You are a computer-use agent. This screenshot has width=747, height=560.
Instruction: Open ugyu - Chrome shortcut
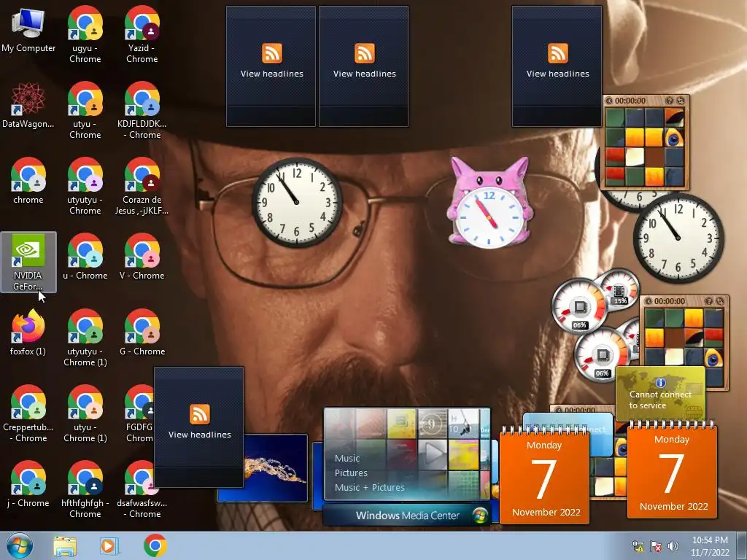coord(85,34)
